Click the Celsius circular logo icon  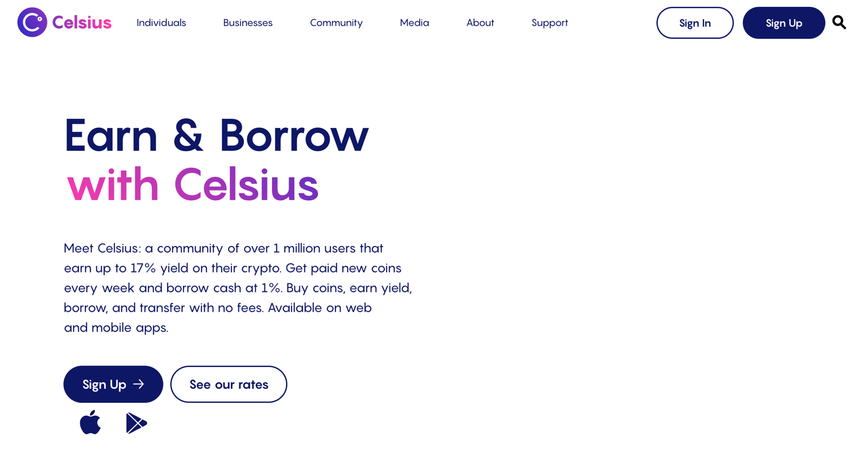click(32, 23)
